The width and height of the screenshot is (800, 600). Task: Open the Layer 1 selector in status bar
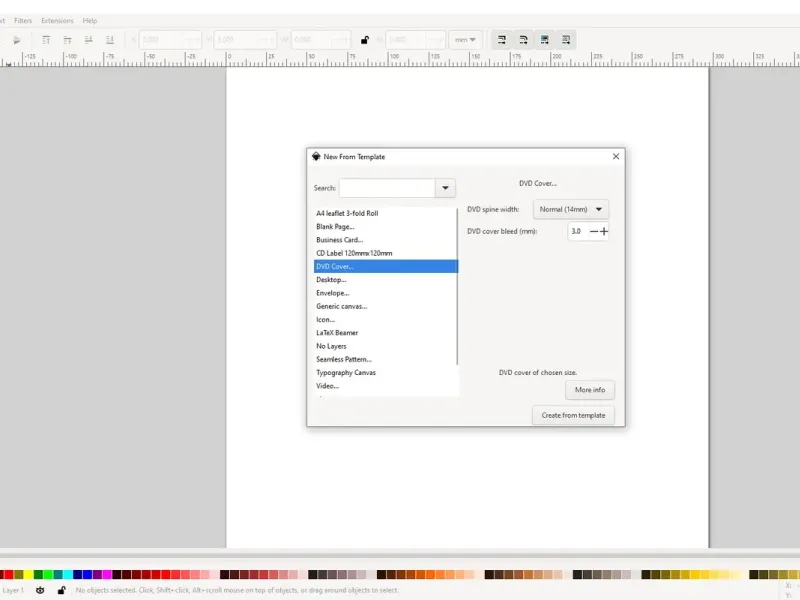[13, 590]
